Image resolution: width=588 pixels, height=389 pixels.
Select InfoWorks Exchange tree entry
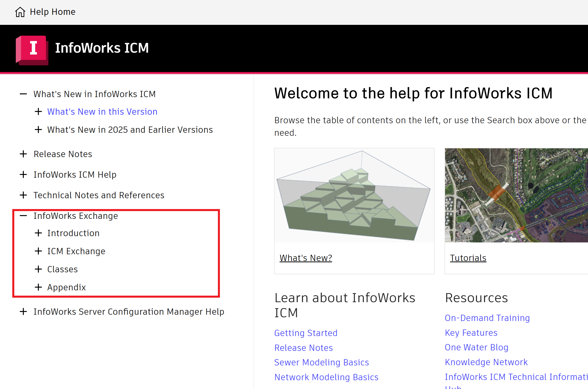(76, 216)
